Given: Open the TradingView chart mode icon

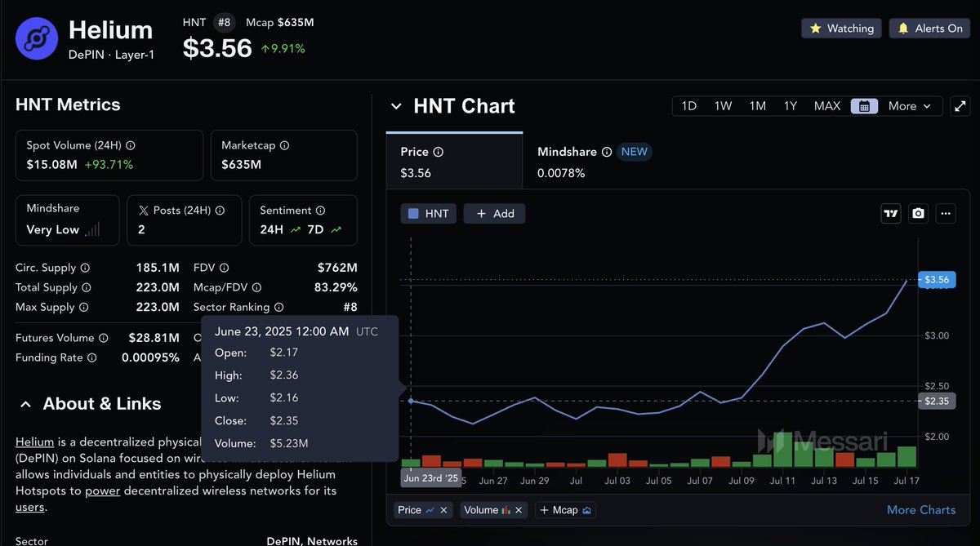Looking at the screenshot, I should [891, 213].
